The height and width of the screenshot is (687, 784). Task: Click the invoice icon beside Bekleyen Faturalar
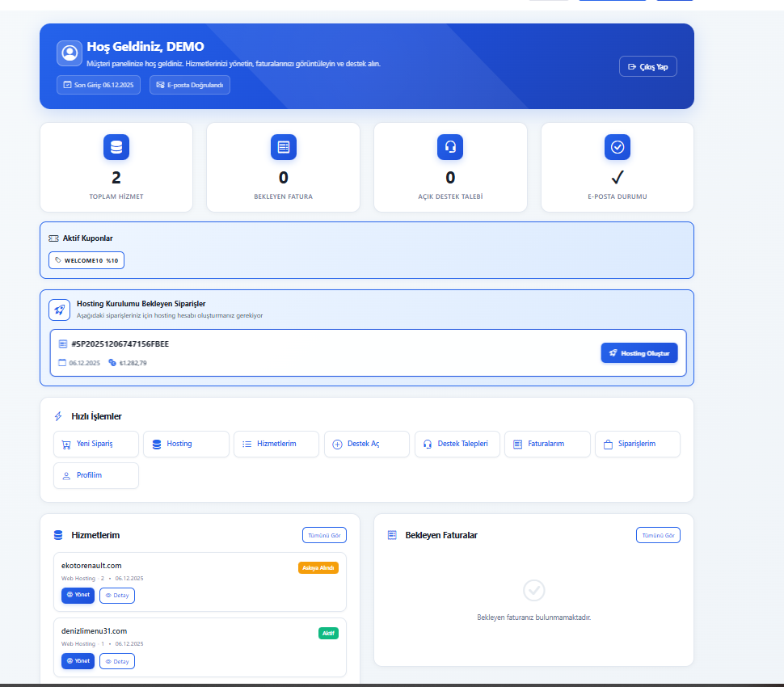[x=392, y=535]
